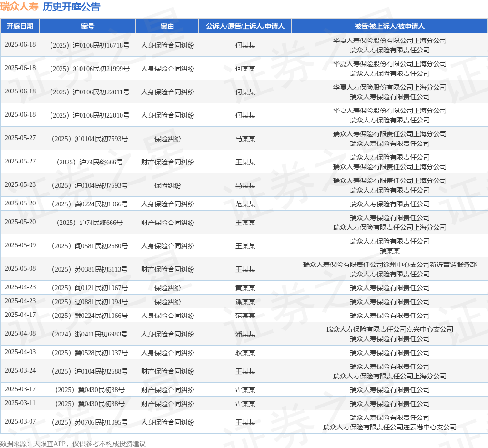The image size is (488, 448).
Task: Click 华夏人寿保险股份有限公司上海分公司 in the 沪0106民初21999号 row
Action: click(390, 64)
